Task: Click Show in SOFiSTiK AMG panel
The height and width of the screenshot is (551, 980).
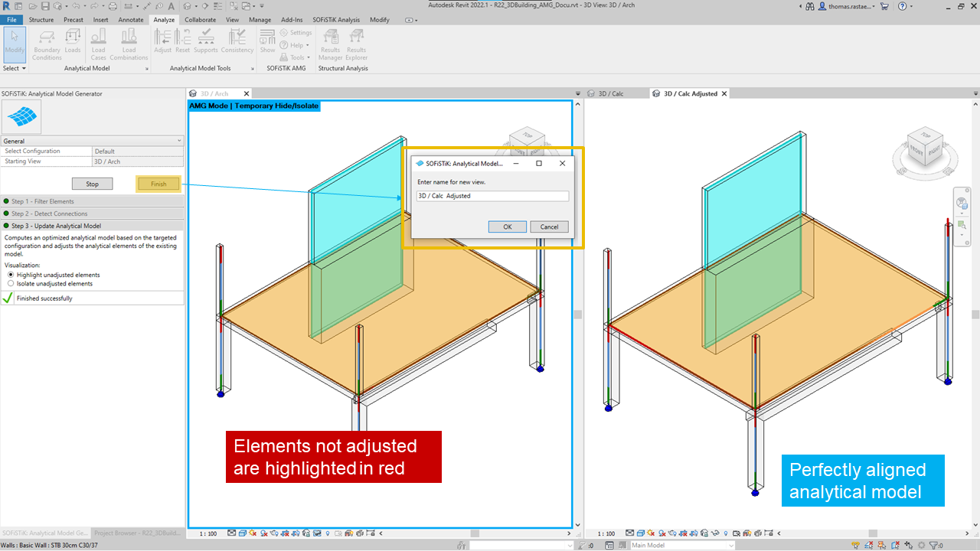Action: (267, 42)
